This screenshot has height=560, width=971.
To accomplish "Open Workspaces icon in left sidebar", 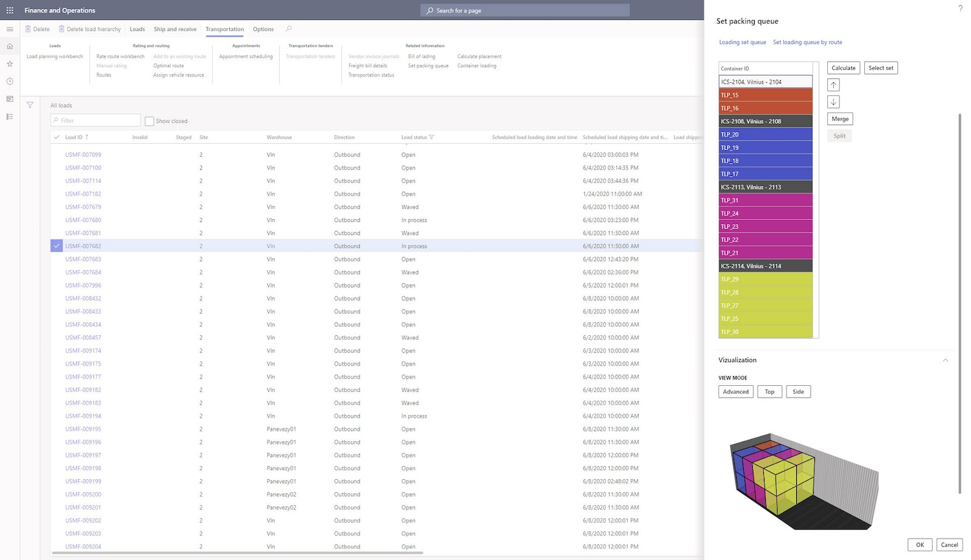I will click(10, 99).
